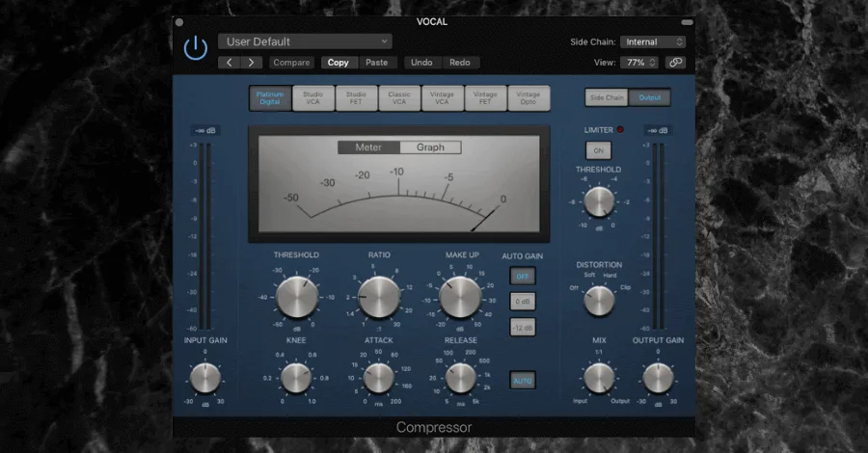
Task: Click the window collapse pill button
Action: [x=687, y=23]
